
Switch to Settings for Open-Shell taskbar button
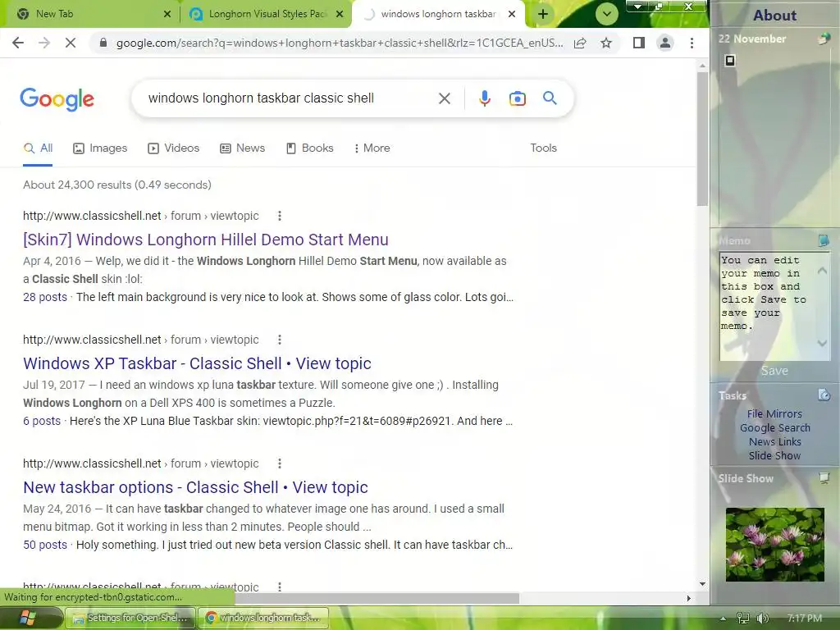coord(130,619)
